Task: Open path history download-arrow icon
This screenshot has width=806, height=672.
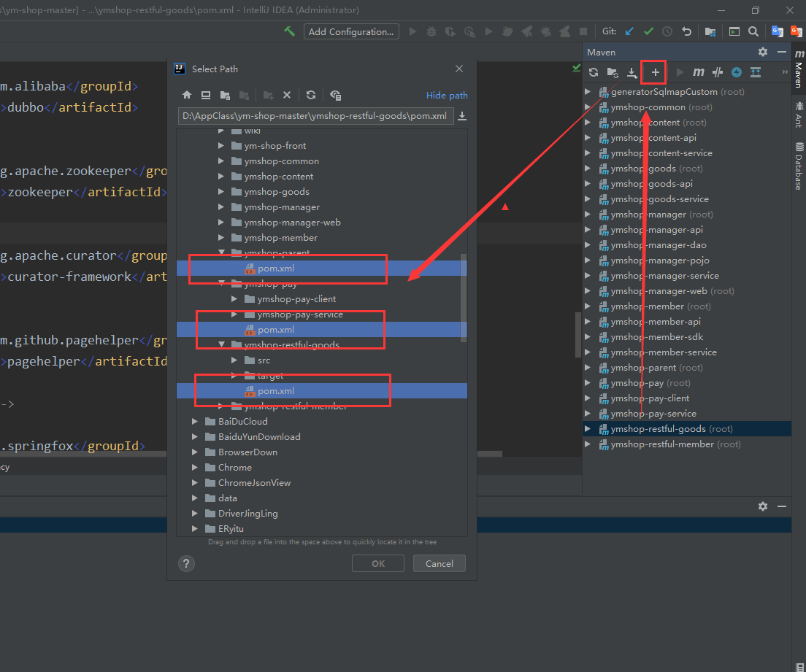Action: 462,116
